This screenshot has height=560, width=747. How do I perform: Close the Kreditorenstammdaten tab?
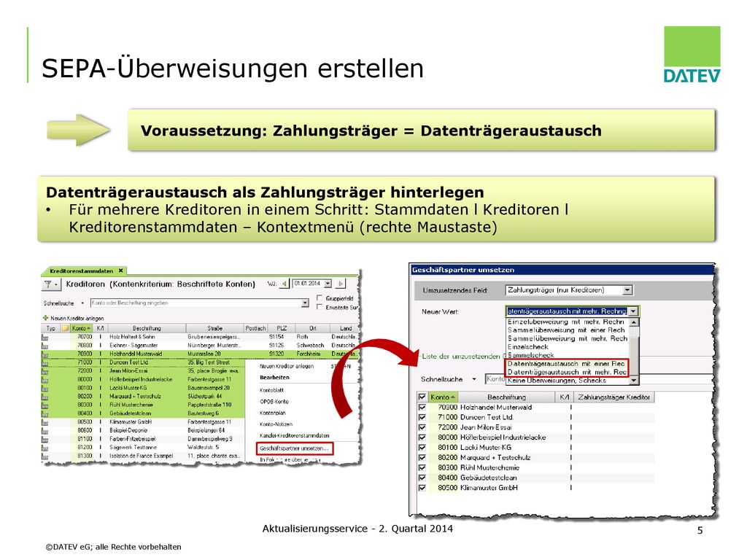pos(121,271)
